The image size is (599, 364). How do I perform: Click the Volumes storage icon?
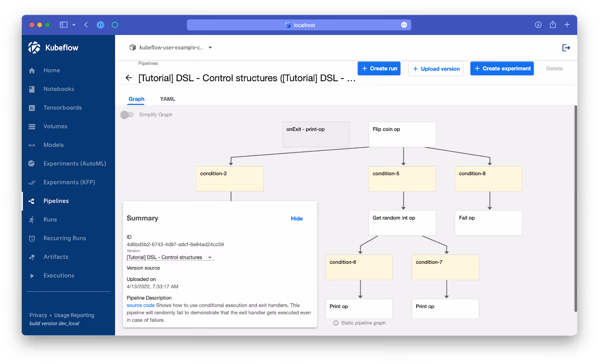click(x=32, y=126)
